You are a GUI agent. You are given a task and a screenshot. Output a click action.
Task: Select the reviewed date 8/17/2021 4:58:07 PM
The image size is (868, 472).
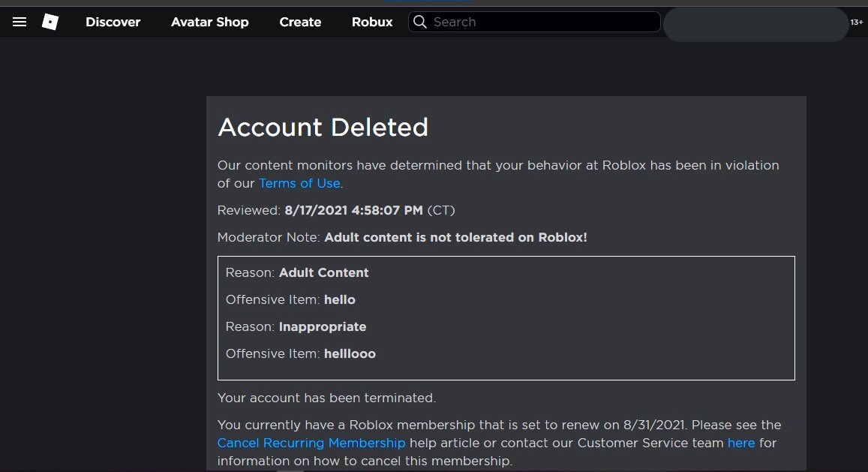354,211
